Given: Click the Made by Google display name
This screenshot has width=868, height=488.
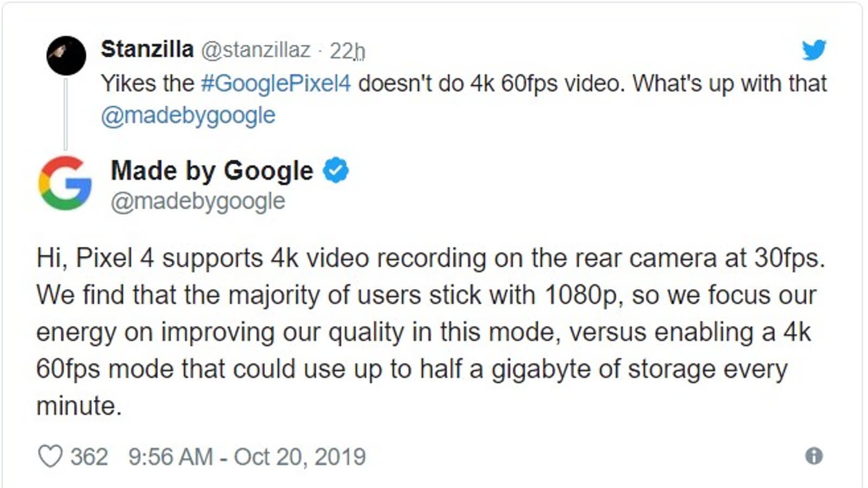Looking at the screenshot, I should click(212, 171).
